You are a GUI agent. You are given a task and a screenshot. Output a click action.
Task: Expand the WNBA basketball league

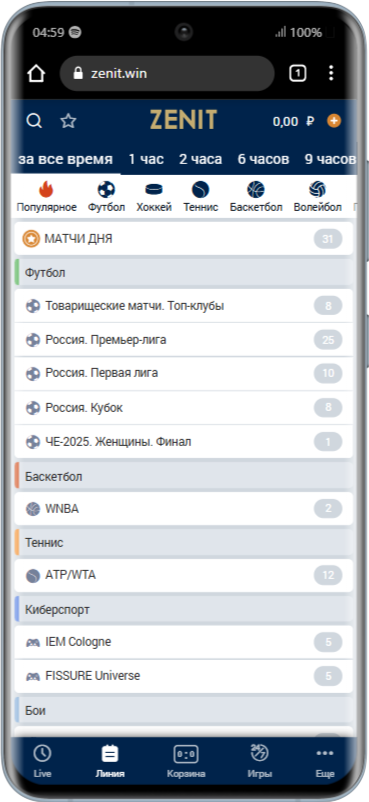184,509
